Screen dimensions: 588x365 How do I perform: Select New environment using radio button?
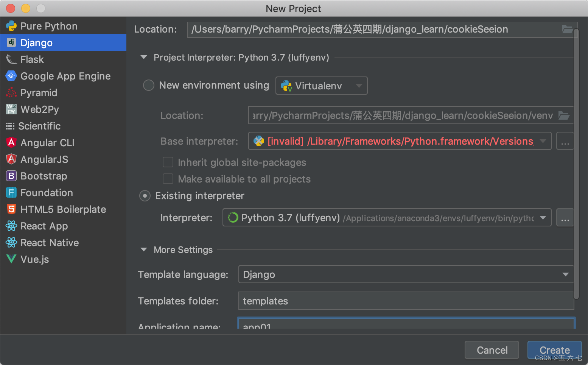click(x=149, y=85)
